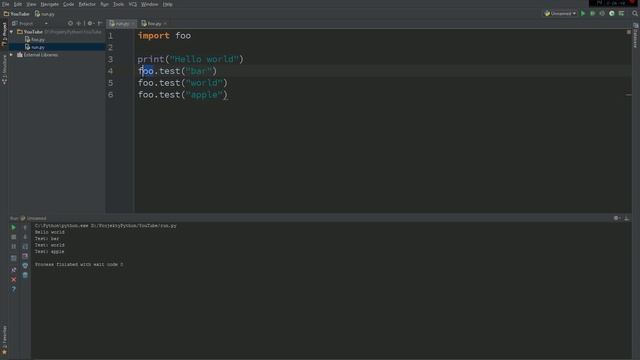Screen dimensions: 640x360
Task: Select foo.py in project tree
Action: pos(35,40)
